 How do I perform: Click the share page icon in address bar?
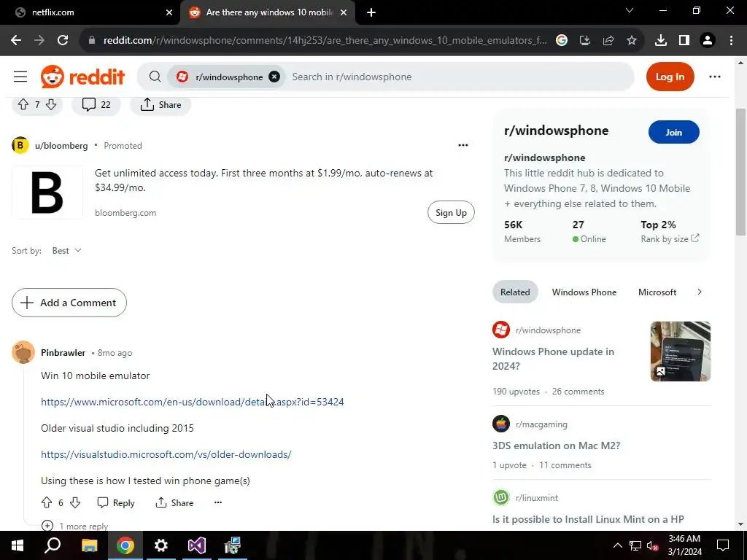608,41
